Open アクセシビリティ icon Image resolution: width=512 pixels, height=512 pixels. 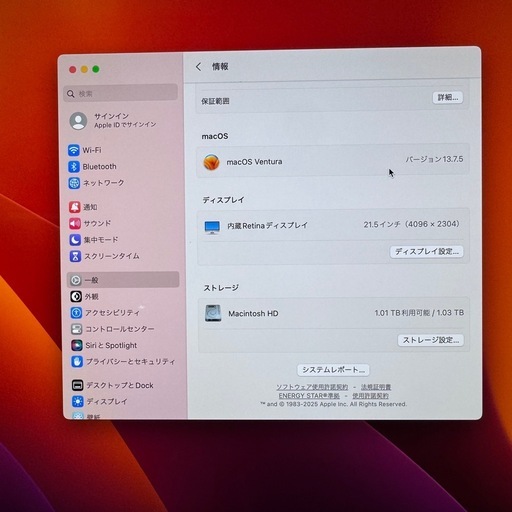tap(77, 313)
